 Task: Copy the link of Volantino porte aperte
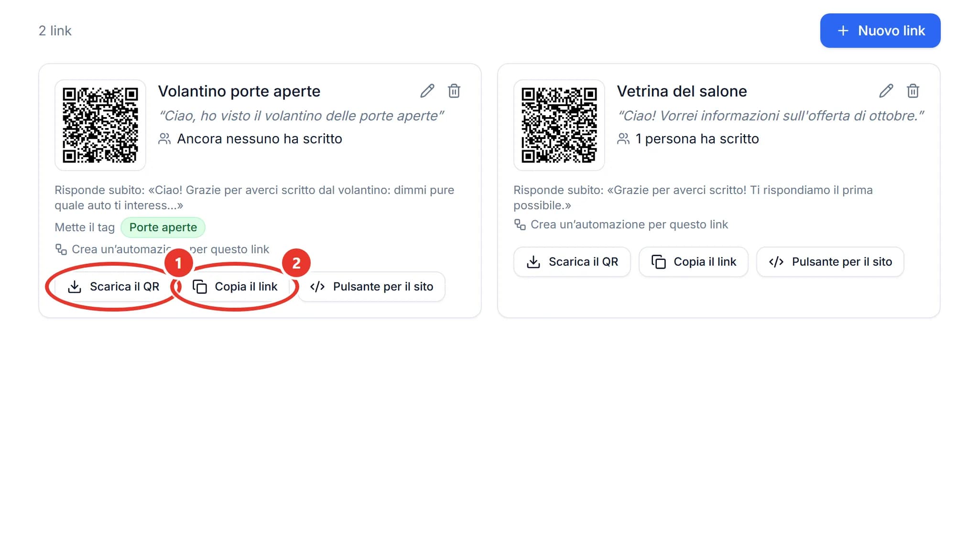pyautogui.click(x=235, y=287)
